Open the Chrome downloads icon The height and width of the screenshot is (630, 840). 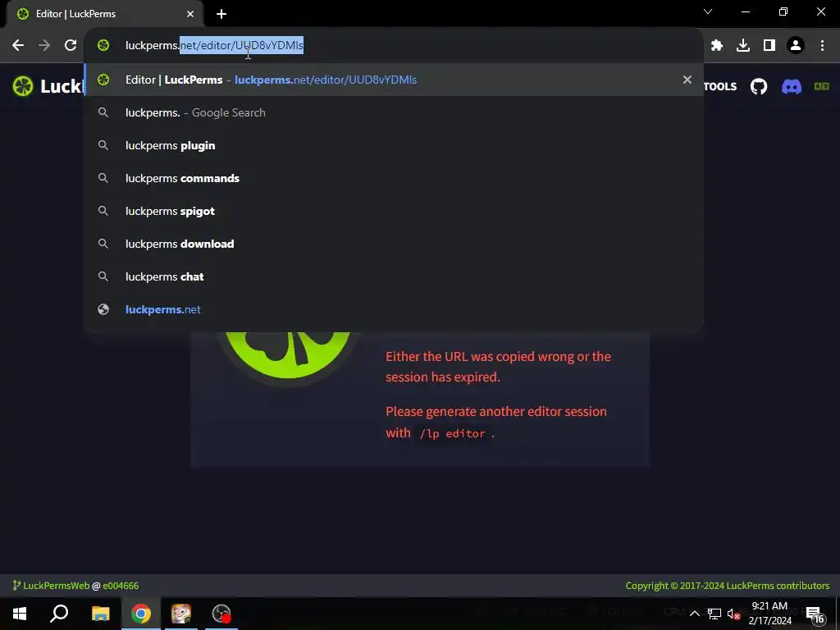(743, 46)
